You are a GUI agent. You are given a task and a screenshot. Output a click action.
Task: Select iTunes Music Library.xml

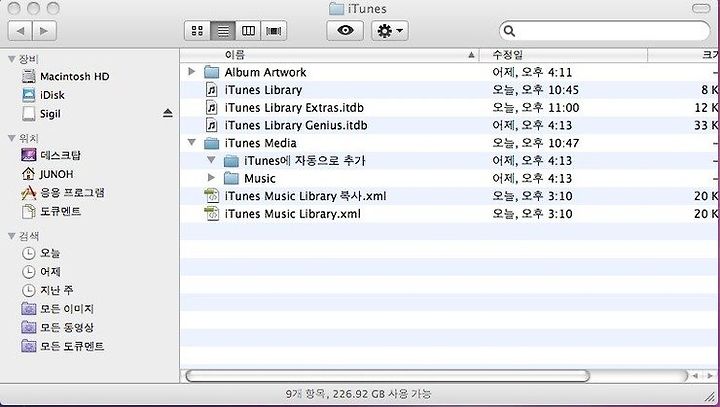(450, 214)
